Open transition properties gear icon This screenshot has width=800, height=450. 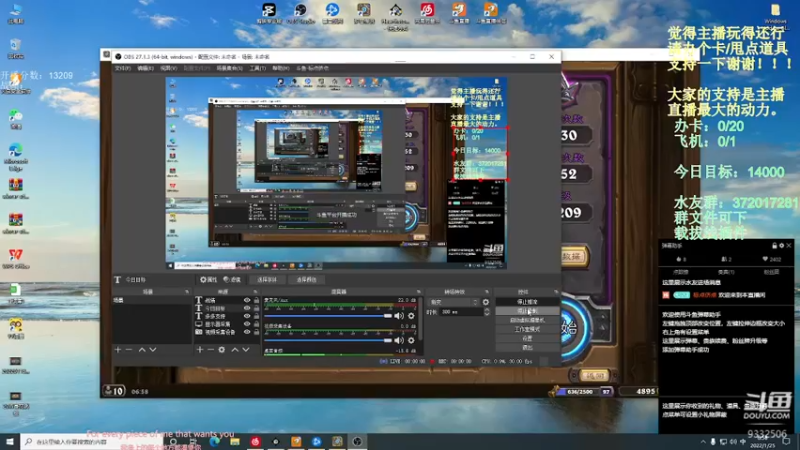pos(486,302)
